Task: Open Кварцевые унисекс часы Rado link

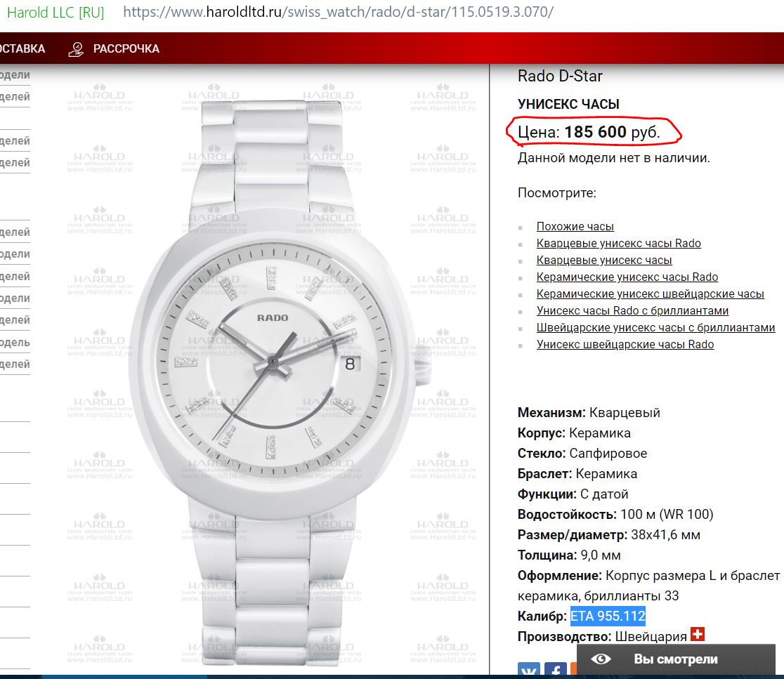Action: 618,243
